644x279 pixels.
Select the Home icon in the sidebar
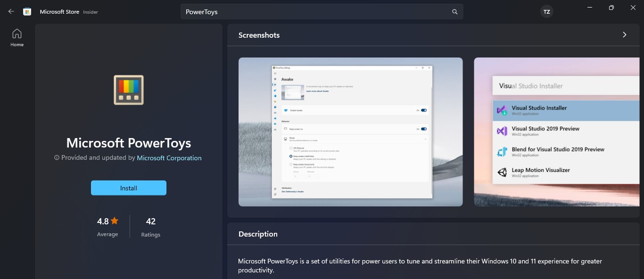(17, 37)
